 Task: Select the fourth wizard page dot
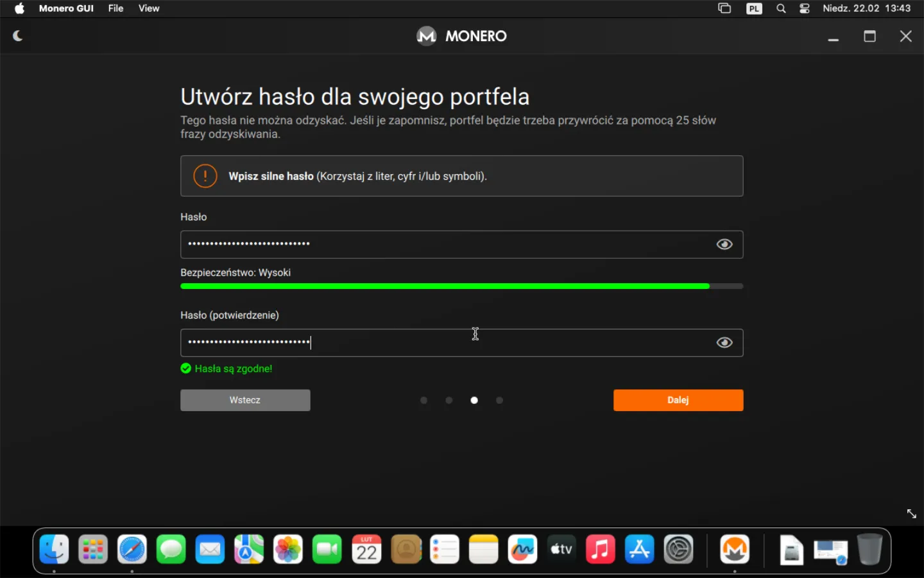tap(500, 400)
